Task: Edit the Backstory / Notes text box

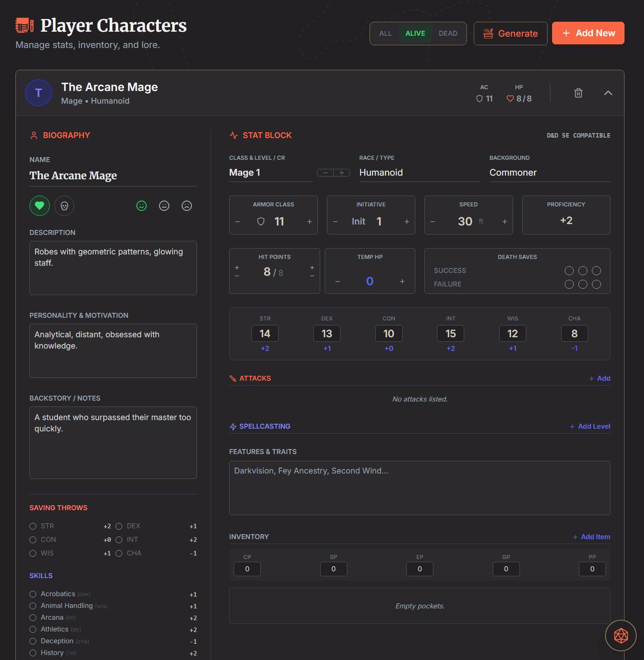Action: click(113, 443)
